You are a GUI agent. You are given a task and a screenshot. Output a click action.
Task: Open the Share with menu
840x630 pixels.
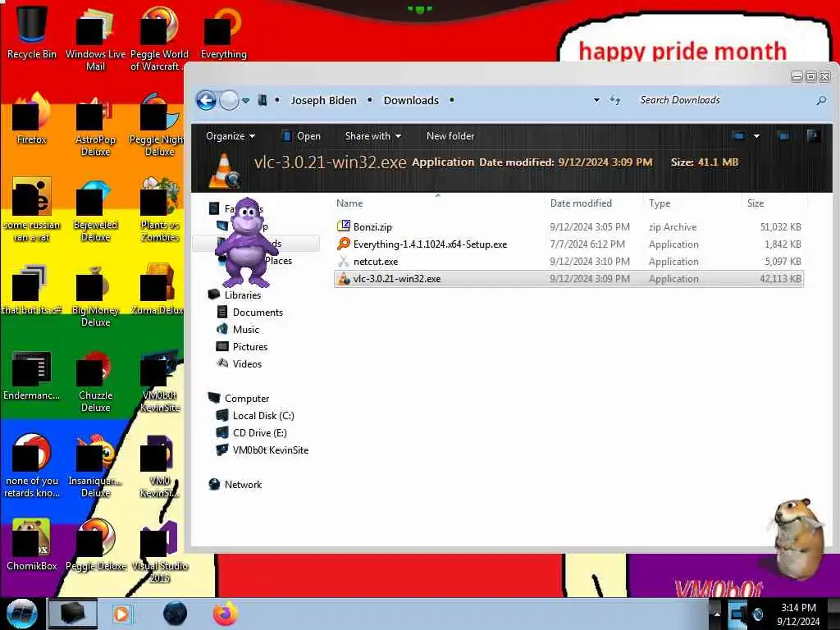click(373, 136)
